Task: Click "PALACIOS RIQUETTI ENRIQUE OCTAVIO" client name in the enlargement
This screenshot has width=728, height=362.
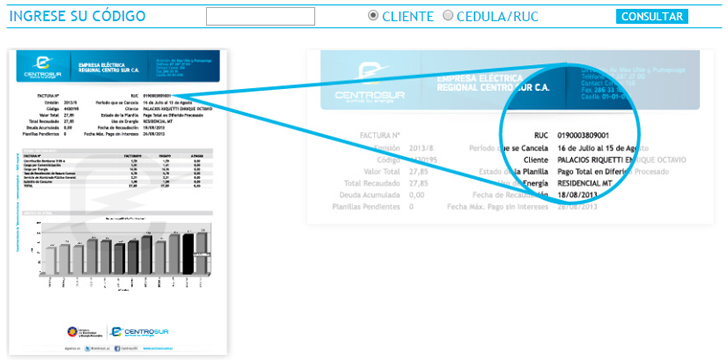Action: (622, 160)
